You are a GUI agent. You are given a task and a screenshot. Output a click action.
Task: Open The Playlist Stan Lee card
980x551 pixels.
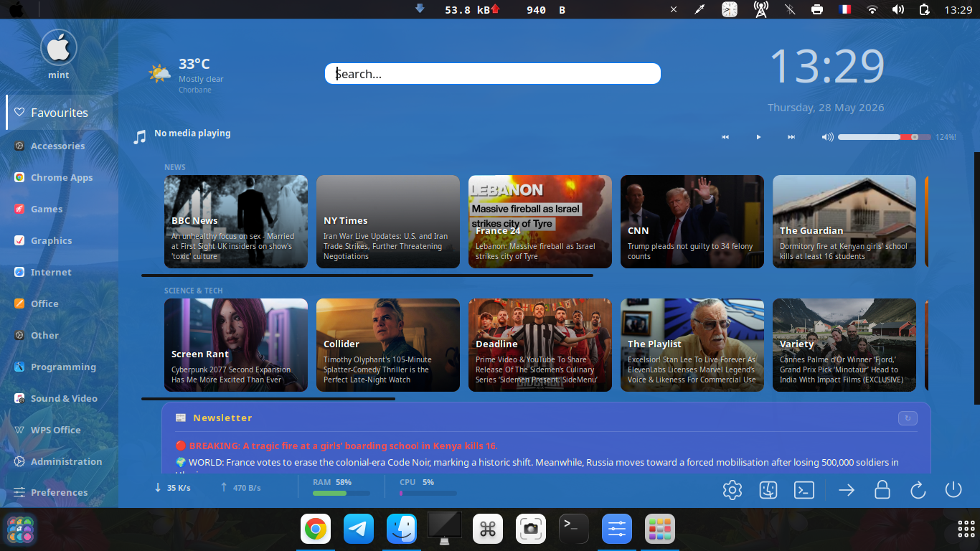pos(692,345)
